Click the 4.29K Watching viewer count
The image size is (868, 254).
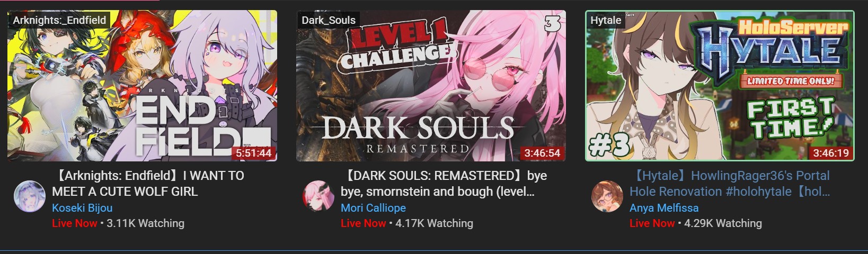723,223
